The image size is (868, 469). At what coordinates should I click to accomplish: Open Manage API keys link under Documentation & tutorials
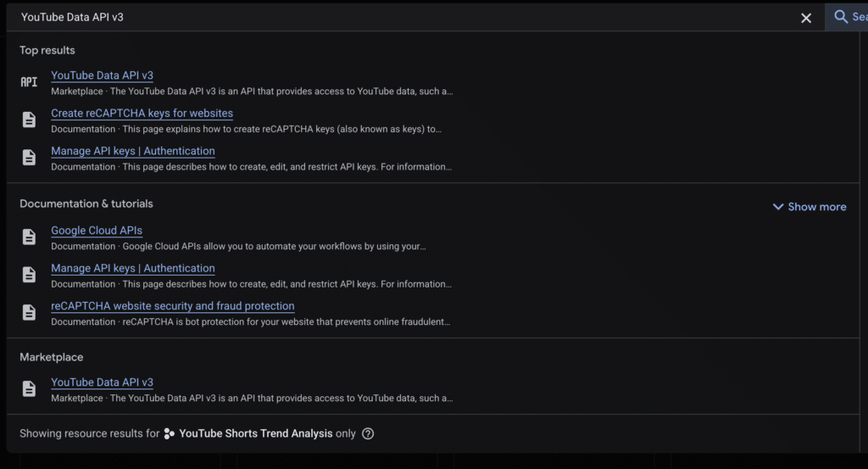coord(133,268)
